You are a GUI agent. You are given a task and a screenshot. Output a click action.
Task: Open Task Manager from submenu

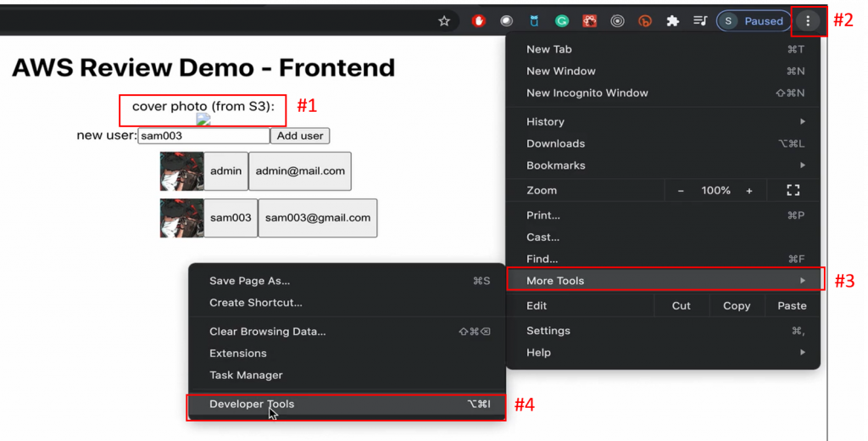point(347,375)
